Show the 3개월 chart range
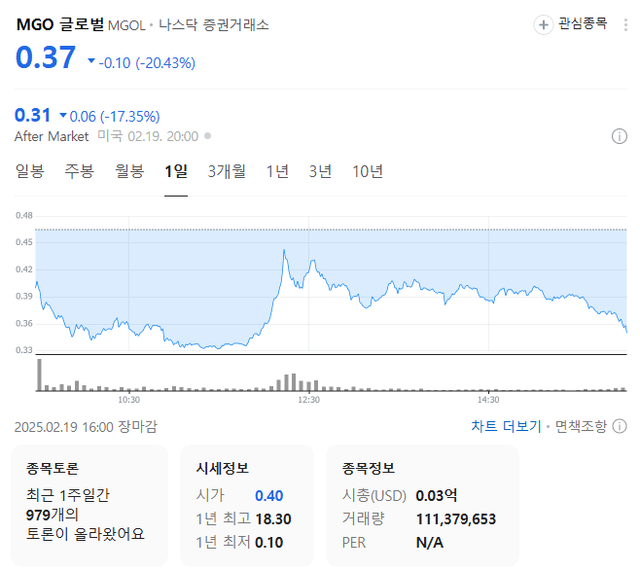The image size is (640, 572). 227,171
